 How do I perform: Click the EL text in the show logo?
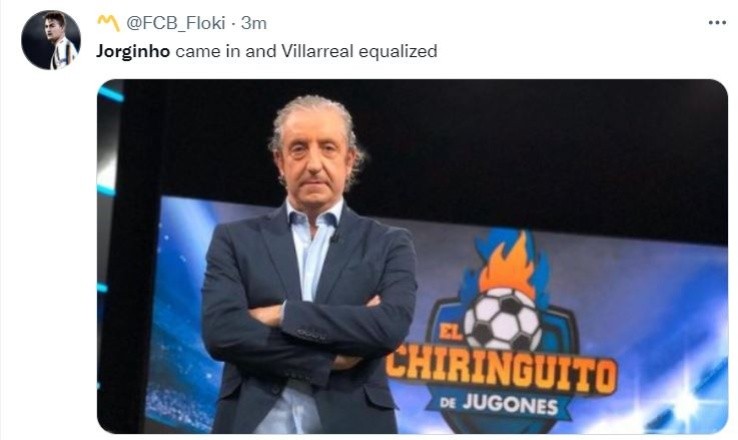(451, 334)
